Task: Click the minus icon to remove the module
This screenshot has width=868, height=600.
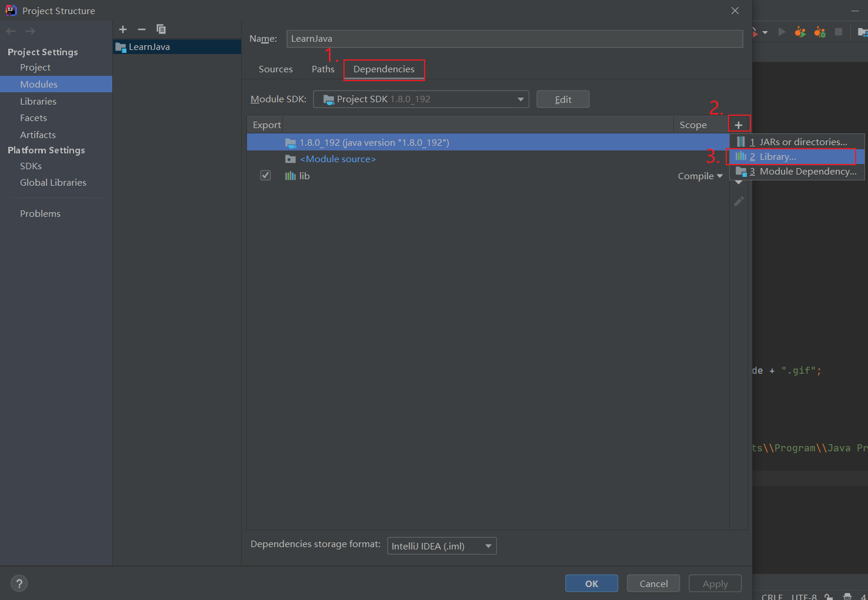Action: (141, 29)
